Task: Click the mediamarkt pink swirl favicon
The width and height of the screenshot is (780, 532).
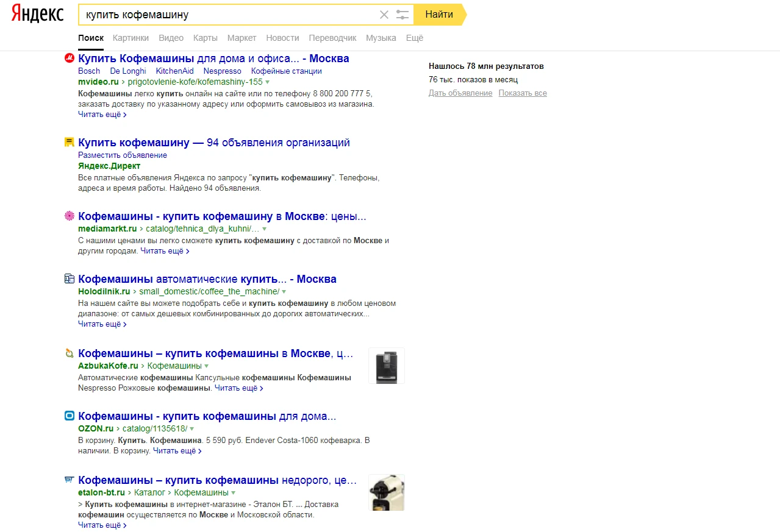Action: pyautogui.click(x=69, y=216)
